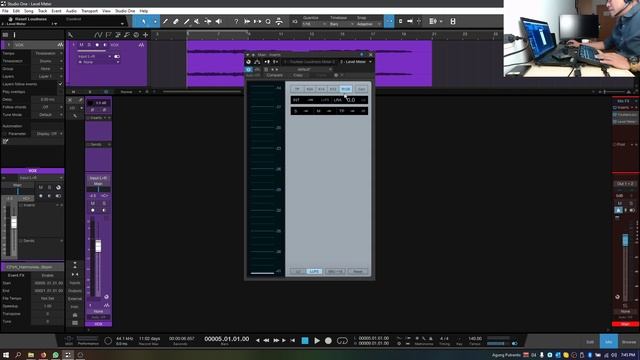The image size is (640, 360).
Task: Adjust the VOX mixer channel fader
Action: tap(98, 246)
